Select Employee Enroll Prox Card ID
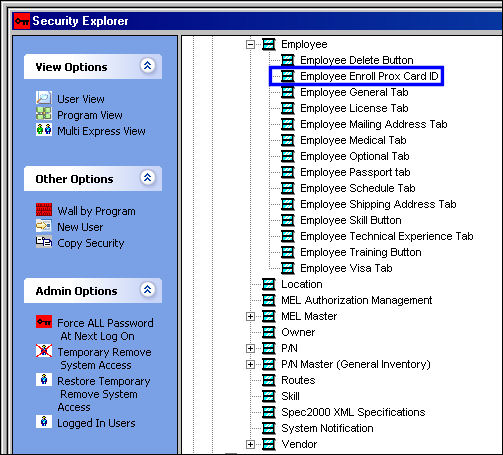Viewport: 503px width, 455px height. 369,76
